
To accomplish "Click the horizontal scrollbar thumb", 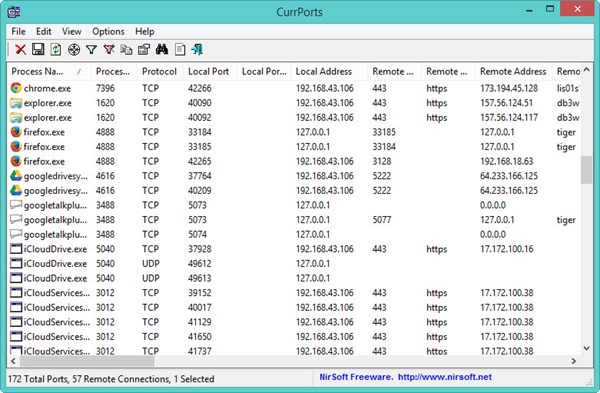I will pyautogui.click(x=87, y=361).
